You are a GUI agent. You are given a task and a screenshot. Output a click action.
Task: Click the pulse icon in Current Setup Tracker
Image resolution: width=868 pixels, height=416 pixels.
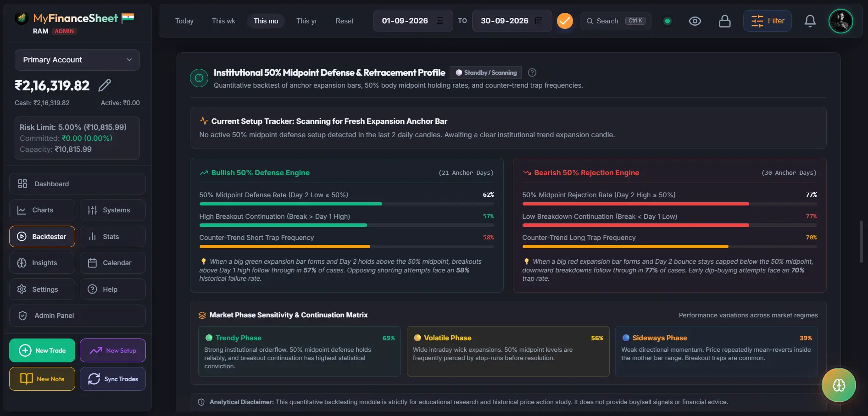204,121
